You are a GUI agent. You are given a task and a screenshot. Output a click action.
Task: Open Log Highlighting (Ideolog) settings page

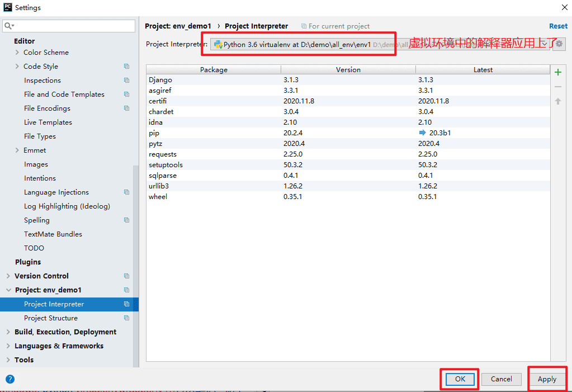click(x=67, y=206)
